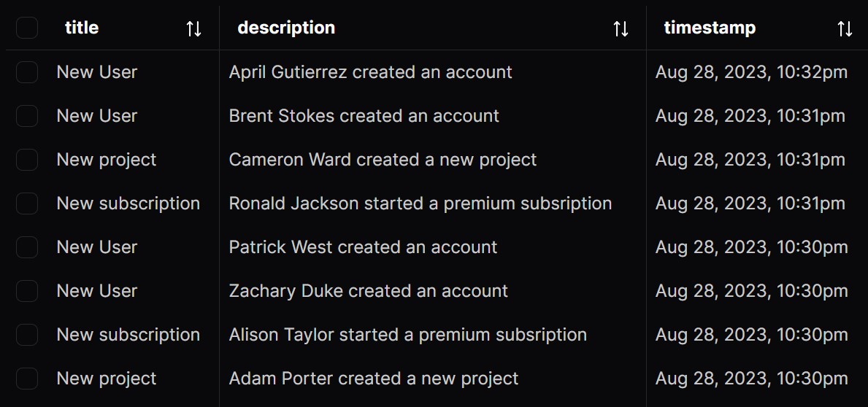Click the description column header label
This screenshot has width=868, height=407.
pos(286,28)
